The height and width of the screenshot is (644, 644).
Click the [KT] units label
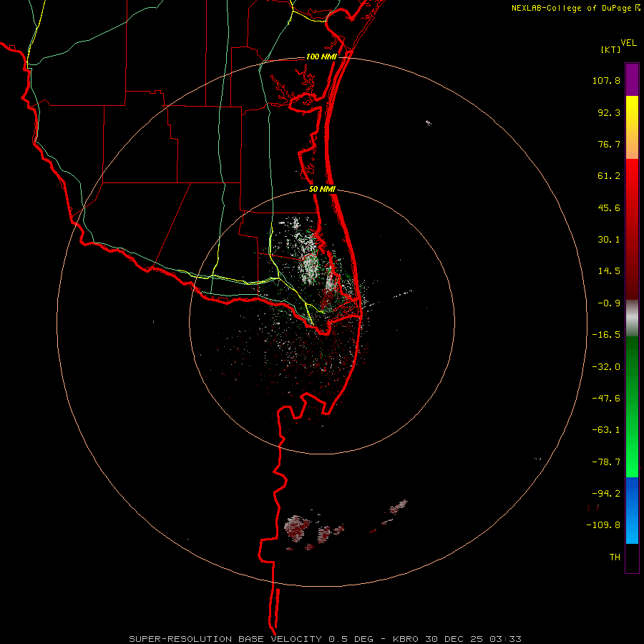coord(611,49)
